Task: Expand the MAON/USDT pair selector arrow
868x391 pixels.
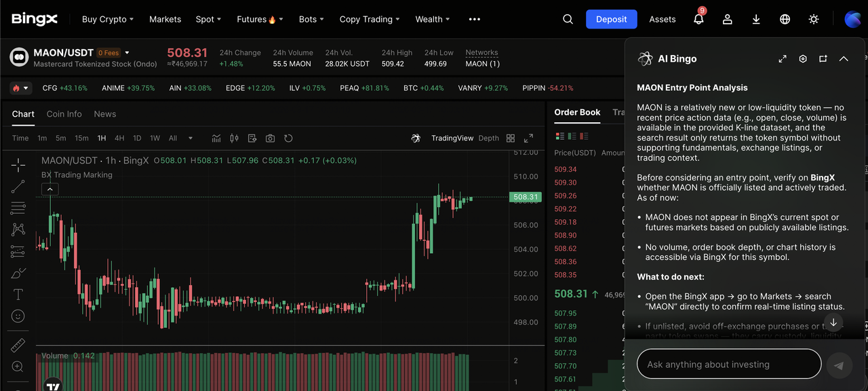Action: [x=127, y=53]
